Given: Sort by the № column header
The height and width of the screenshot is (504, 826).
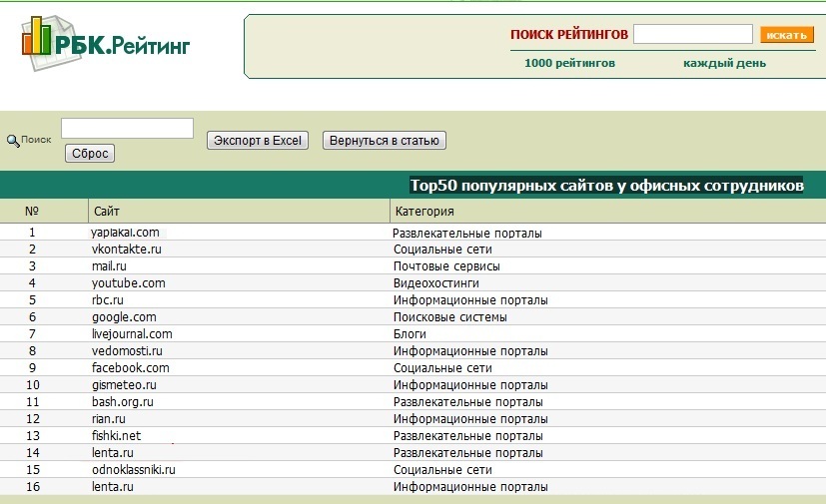Looking at the screenshot, I should pyautogui.click(x=32, y=212).
